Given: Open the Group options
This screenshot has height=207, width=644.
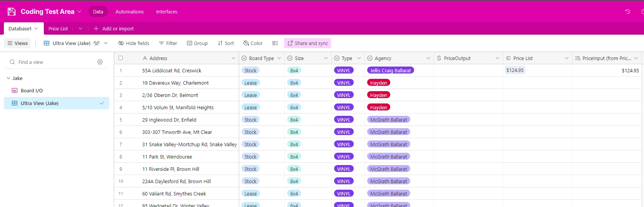Looking at the screenshot, I should click(x=197, y=43).
